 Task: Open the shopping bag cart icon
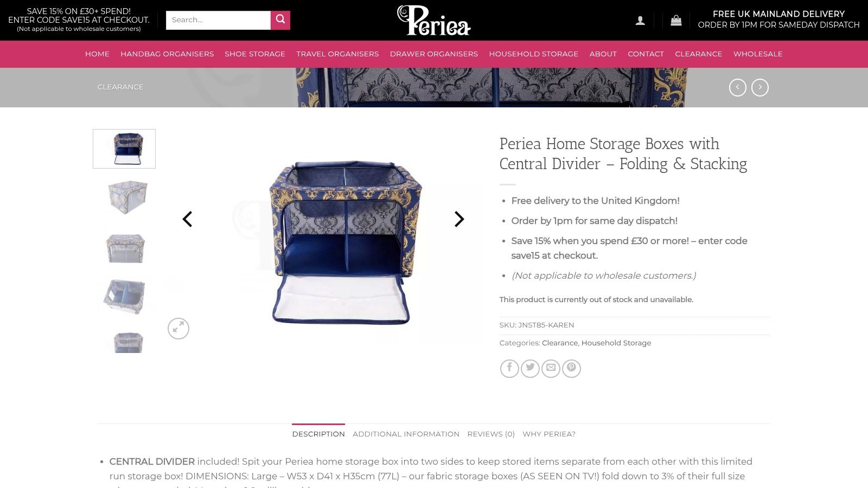click(x=676, y=21)
